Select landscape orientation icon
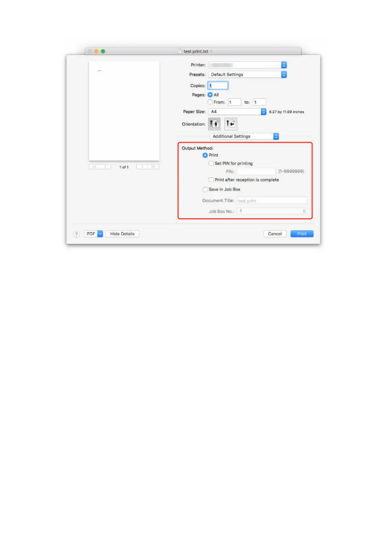This screenshot has width=392, height=554. point(231,124)
